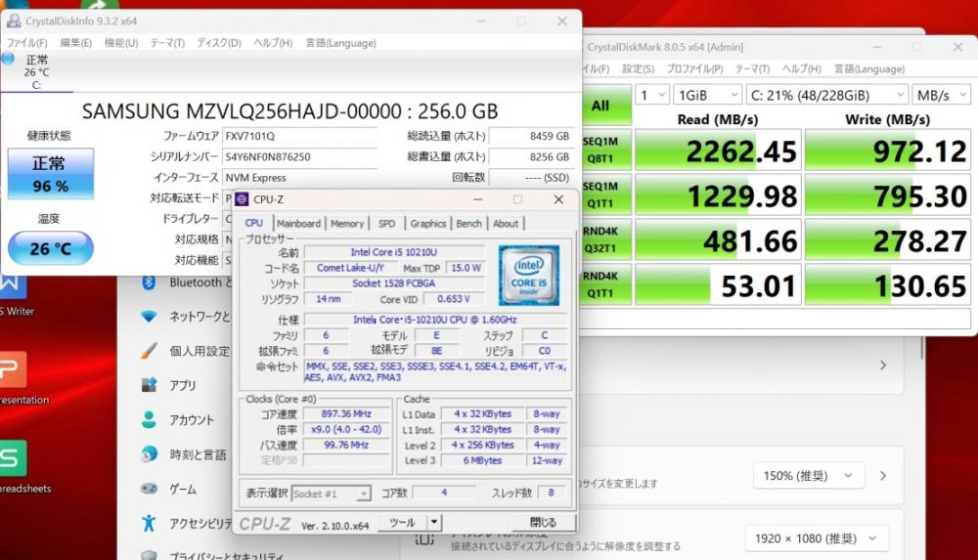The width and height of the screenshot is (978, 560).
Task: Open the 1GiB test size dropdown
Action: pyautogui.click(x=708, y=96)
